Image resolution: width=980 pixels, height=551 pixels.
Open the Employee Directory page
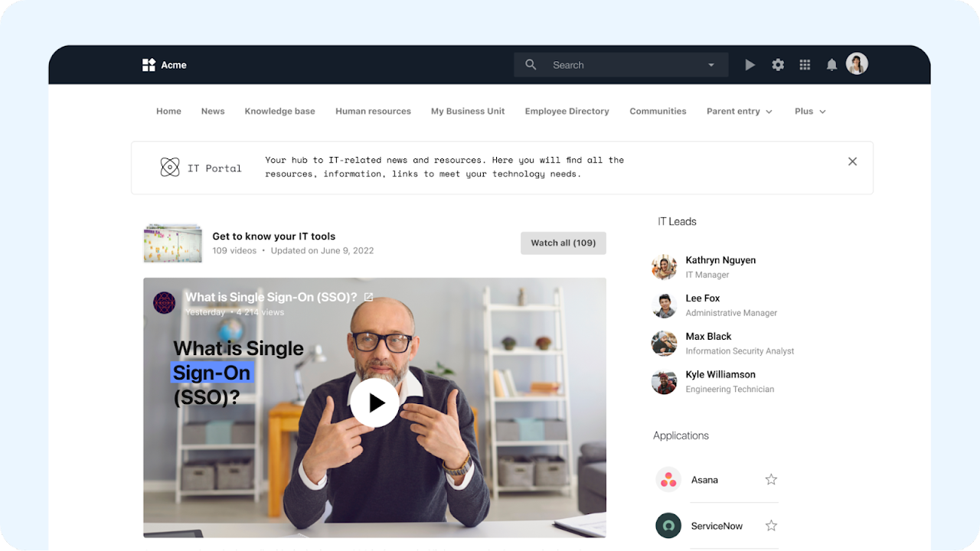pos(567,112)
